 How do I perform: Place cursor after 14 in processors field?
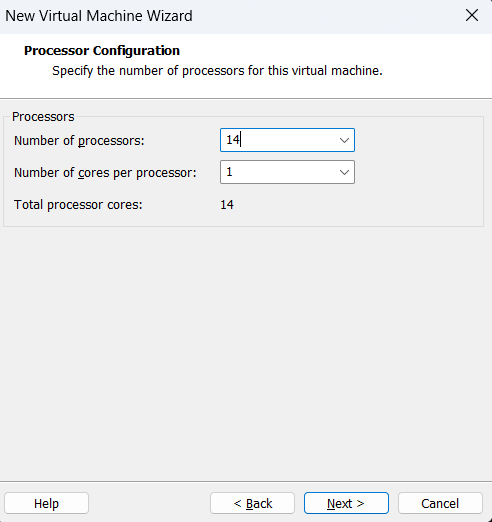(241, 140)
